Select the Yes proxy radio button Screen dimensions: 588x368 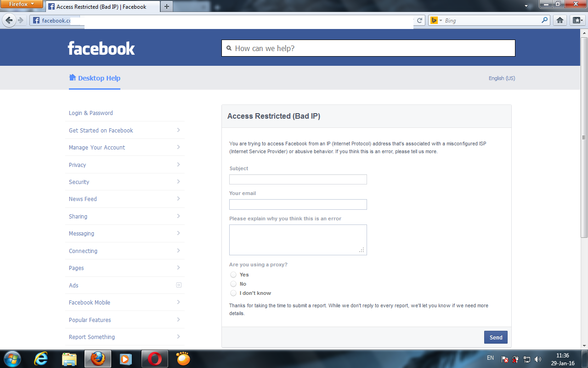coord(233,275)
